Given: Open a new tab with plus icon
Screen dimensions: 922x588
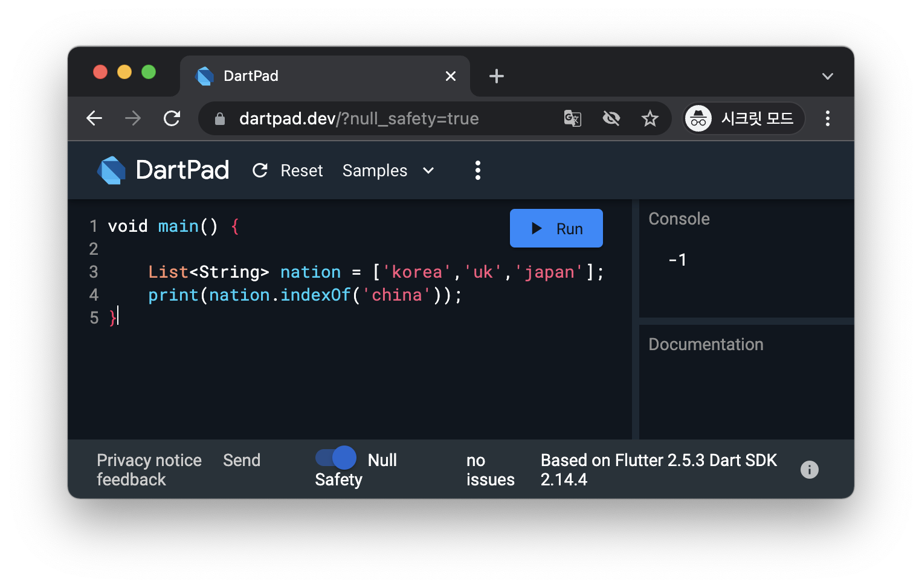Looking at the screenshot, I should click(497, 76).
